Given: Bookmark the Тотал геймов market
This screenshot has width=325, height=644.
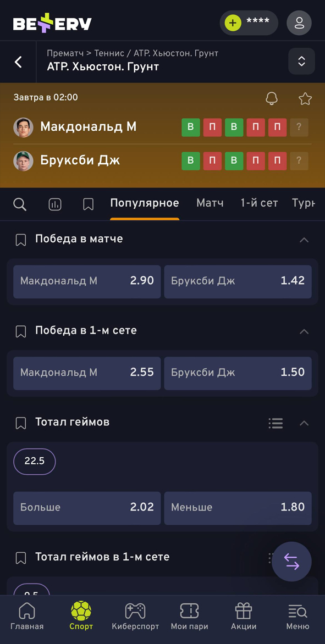Looking at the screenshot, I should (20, 423).
